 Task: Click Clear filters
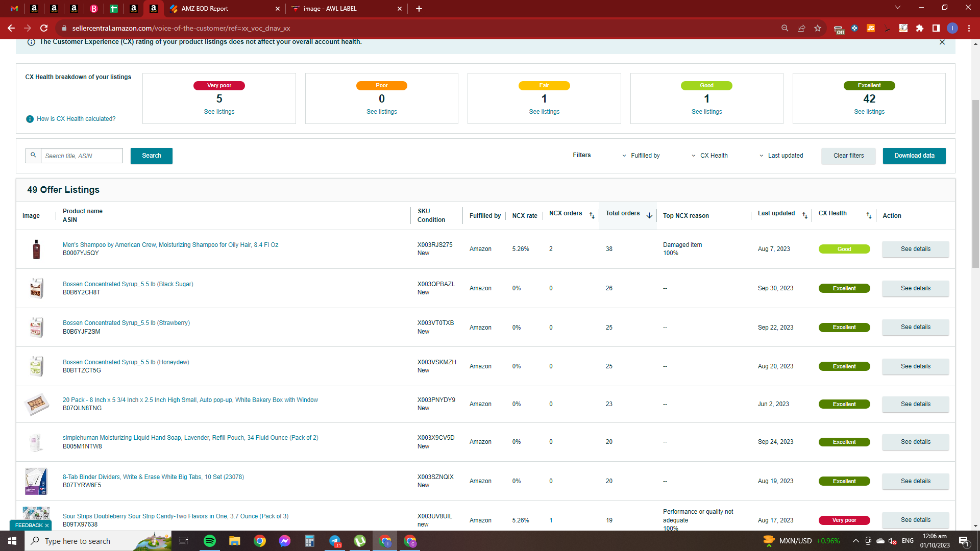(848, 156)
